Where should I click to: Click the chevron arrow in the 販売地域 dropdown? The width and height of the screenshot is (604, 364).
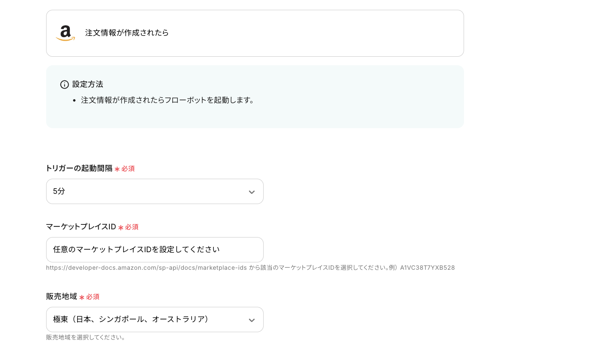252,320
